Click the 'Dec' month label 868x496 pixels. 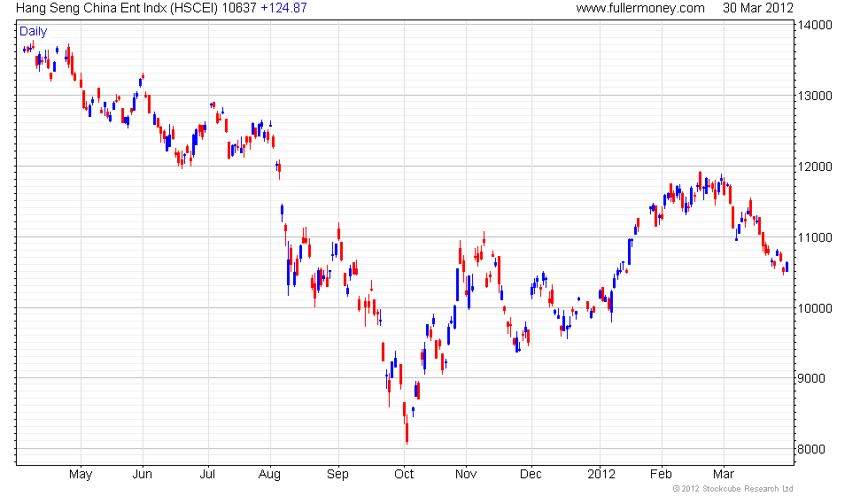531,475
